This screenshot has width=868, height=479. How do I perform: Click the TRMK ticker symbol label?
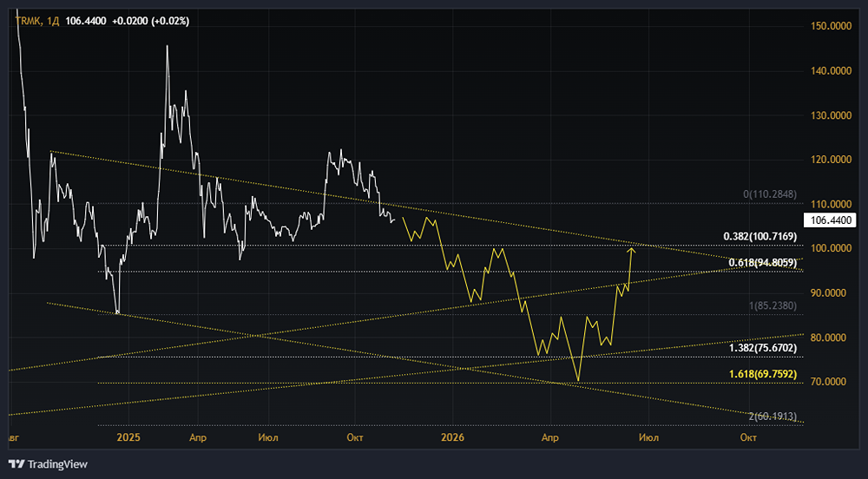click(x=28, y=21)
